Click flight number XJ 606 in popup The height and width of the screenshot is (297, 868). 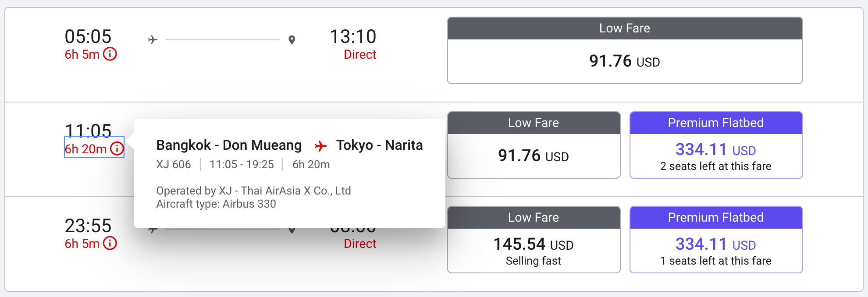[x=174, y=165]
